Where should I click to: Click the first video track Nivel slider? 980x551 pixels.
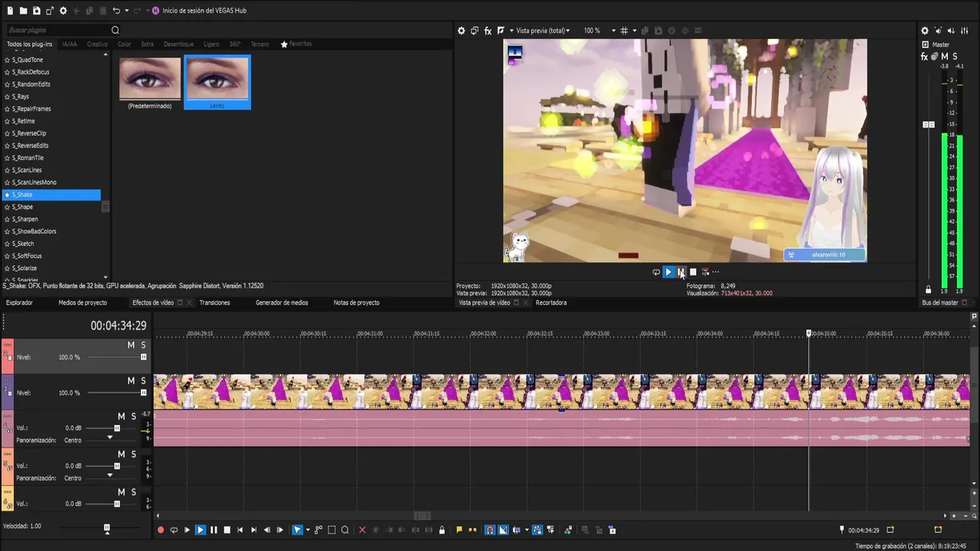point(143,357)
